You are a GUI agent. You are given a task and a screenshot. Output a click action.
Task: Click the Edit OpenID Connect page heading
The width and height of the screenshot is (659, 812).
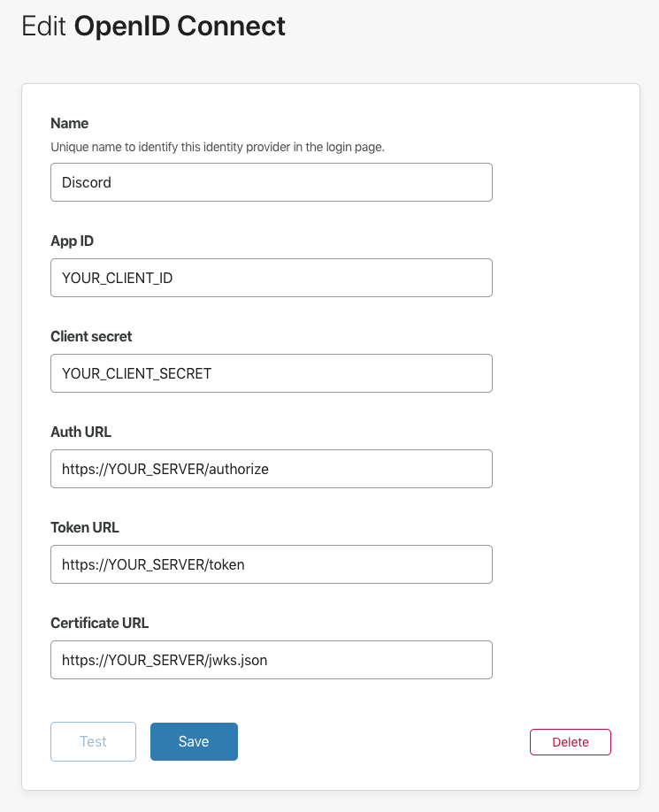(x=153, y=26)
